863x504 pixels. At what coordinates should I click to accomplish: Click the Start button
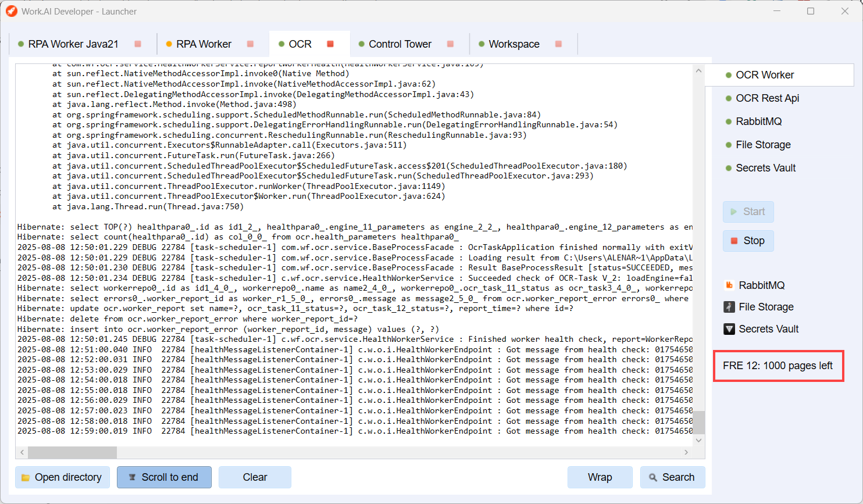[x=748, y=212]
